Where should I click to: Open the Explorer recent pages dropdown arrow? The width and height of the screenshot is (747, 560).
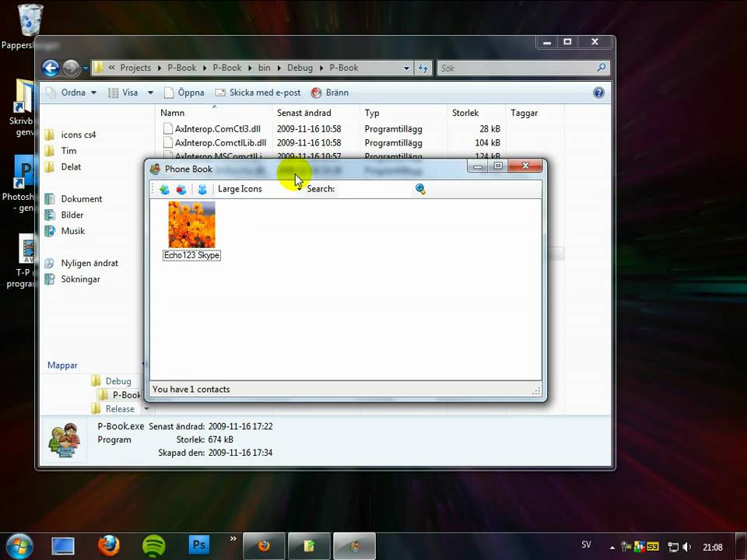coord(86,68)
